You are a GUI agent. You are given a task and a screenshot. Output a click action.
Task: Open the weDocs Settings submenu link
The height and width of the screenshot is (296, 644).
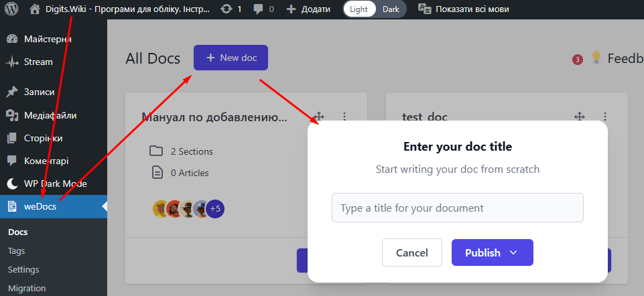click(23, 270)
